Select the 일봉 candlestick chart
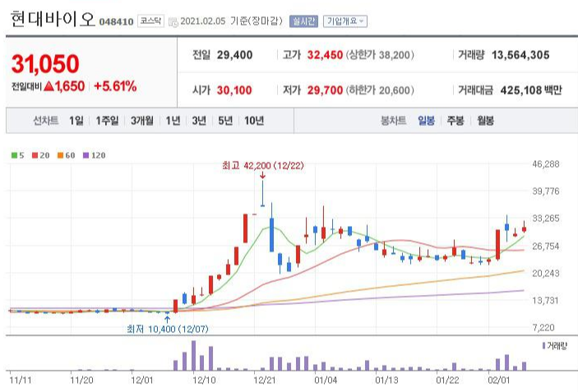Screen dimensions: 578x392 tap(426, 121)
